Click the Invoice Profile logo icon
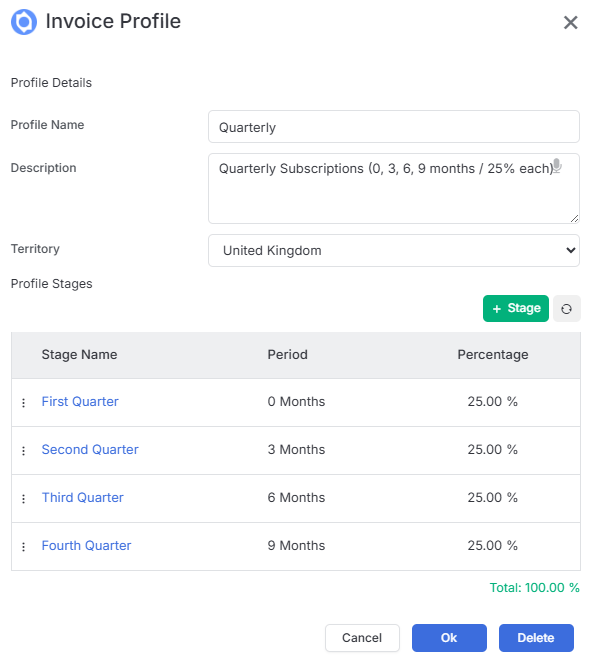 pos(24,22)
